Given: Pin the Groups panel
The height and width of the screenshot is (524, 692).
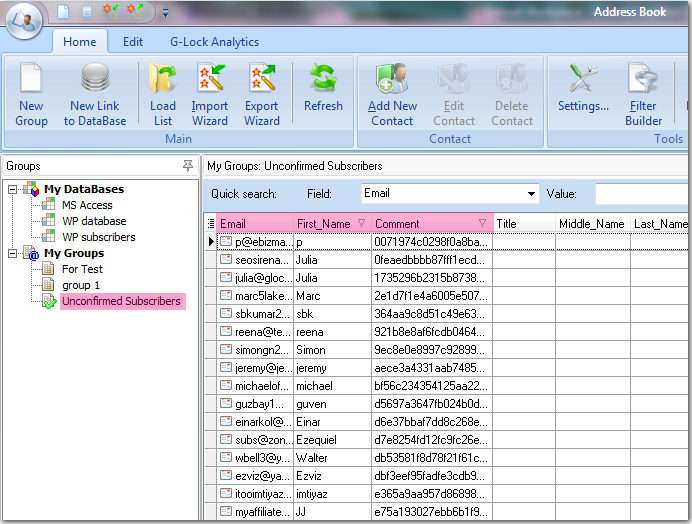Looking at the screenshot, I should tap(188, 166).
